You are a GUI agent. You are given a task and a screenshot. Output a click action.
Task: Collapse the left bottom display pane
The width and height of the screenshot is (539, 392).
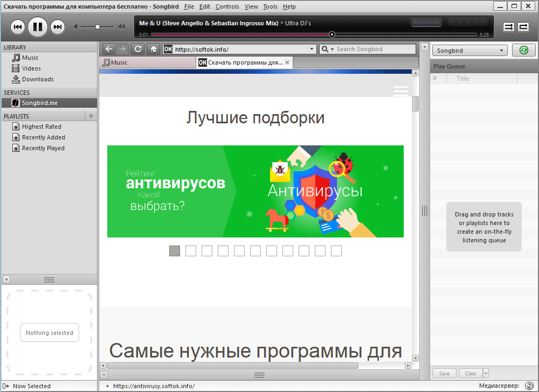pyautogui.click(x=6, y=279)
